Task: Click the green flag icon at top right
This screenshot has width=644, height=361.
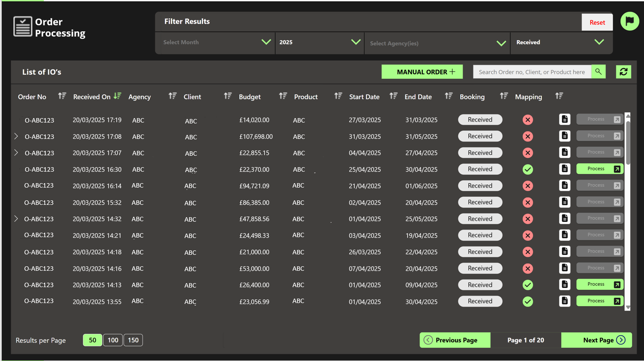Action: [x=629, y=22]
